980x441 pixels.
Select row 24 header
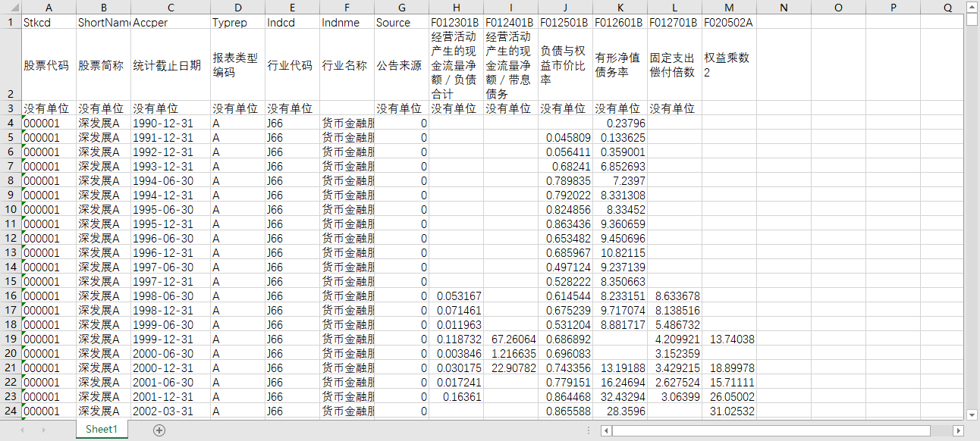[x=11, y=411]
